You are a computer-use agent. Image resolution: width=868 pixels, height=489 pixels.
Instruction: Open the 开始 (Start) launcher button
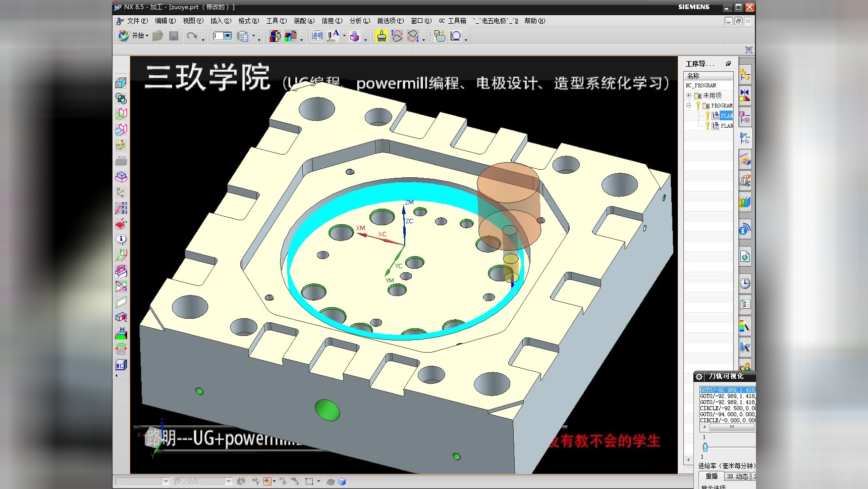133,36
